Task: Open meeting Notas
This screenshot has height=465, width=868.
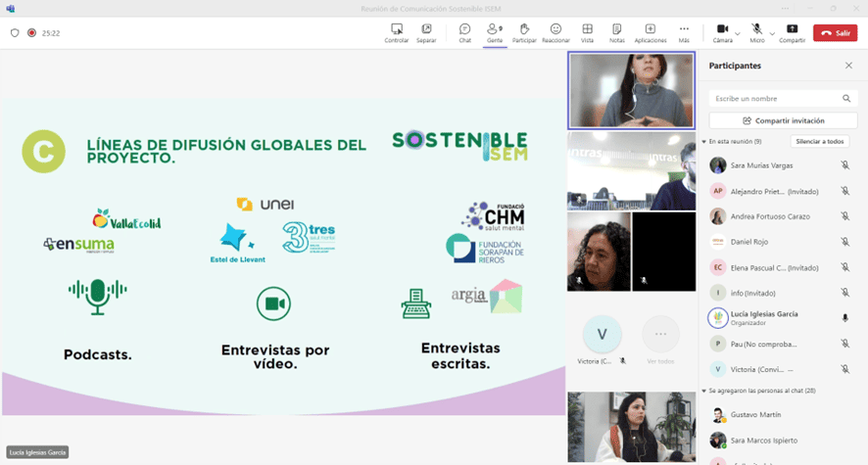Action: pos(616,33)
